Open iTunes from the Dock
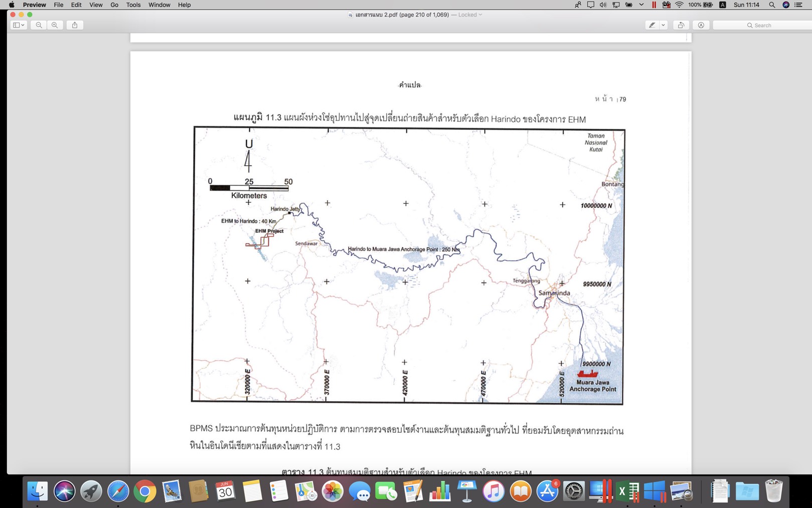 click(494, 491)
